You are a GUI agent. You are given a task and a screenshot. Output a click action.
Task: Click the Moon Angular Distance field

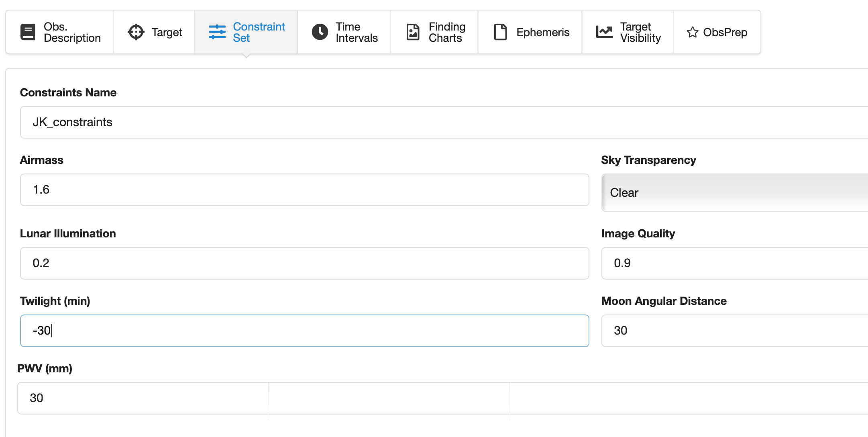(x=735, y=331)
